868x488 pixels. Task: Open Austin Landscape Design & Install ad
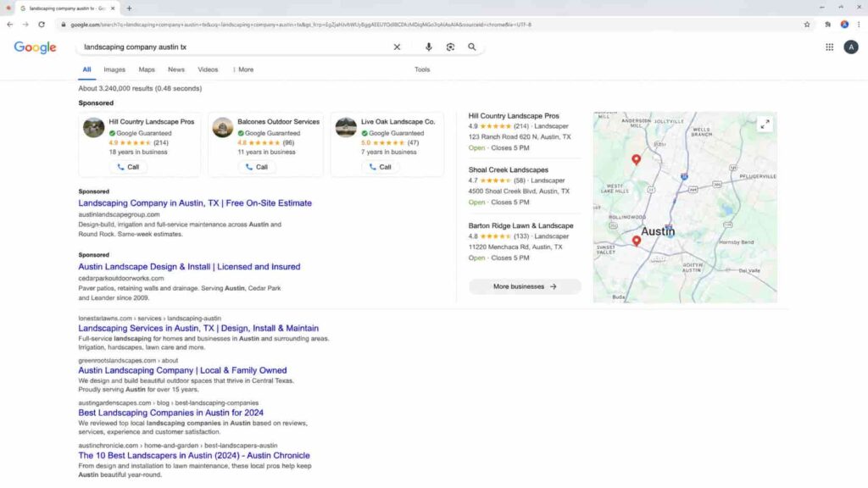189,267
